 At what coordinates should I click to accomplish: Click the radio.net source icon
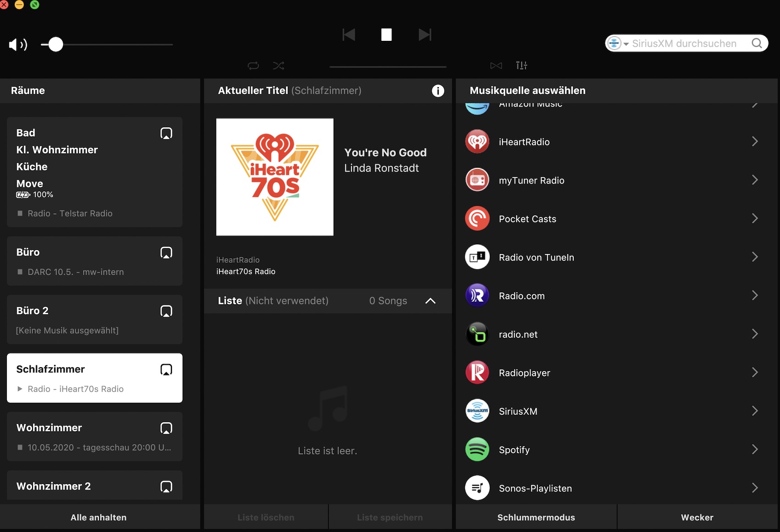477,334
